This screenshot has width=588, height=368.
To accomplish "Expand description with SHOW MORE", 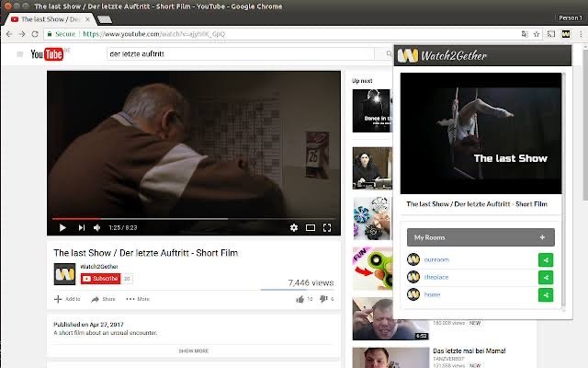I will point(194,351).
